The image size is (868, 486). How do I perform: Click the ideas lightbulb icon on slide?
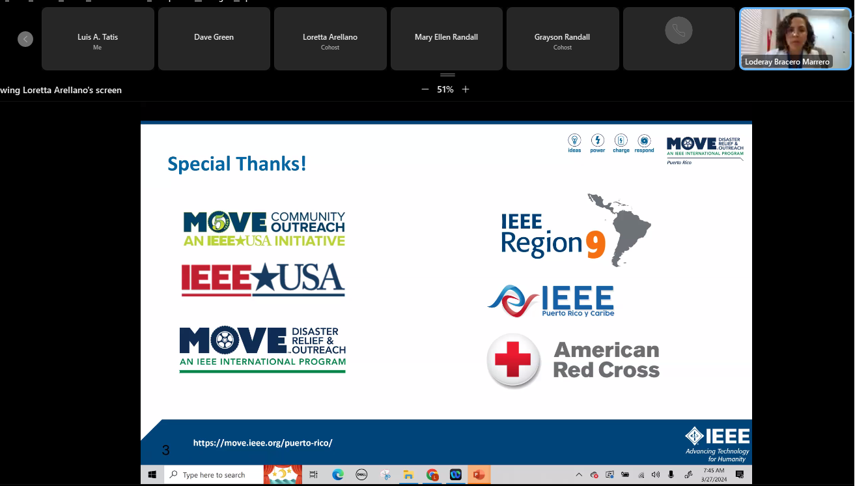pos(574,143)
